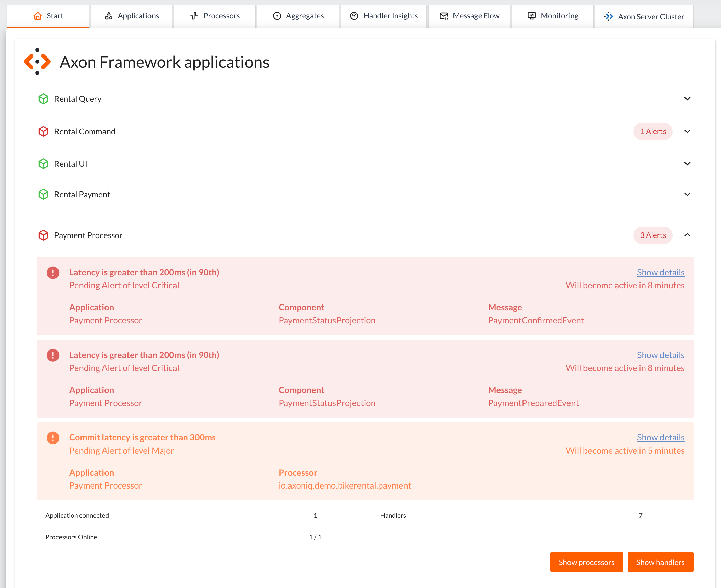Viewport: 721px width, 588px height.
Task: Click the Rental UI application name
Action: [70, 164]
